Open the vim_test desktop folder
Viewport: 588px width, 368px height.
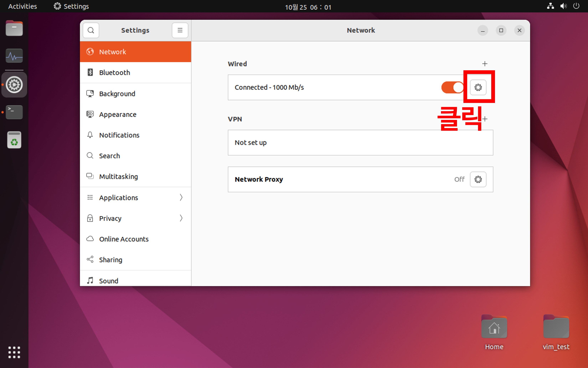pyautogui.click(x=556, y=327)
